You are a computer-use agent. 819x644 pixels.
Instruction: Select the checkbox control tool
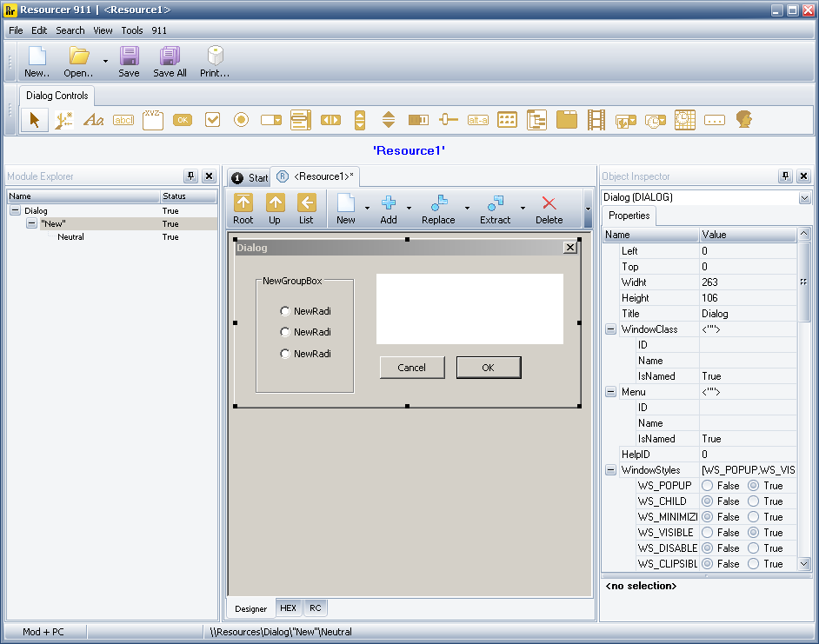click(x=212, y=120)
